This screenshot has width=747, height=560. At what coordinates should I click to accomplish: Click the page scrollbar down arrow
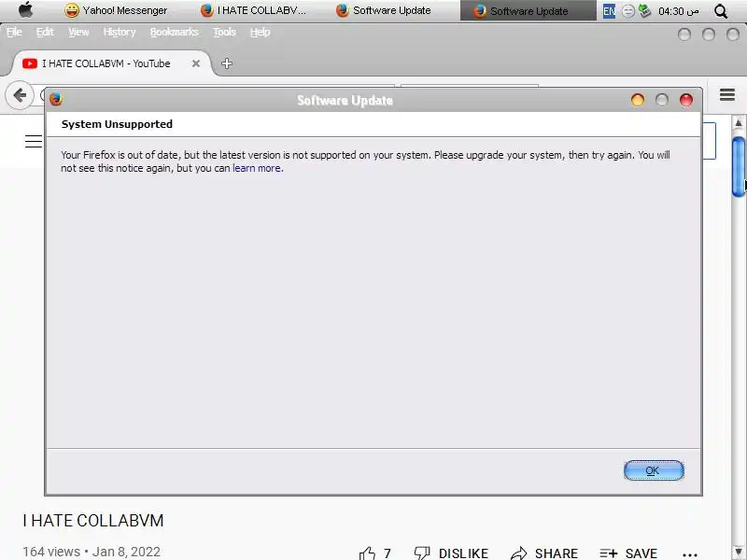tap(739, 552)
